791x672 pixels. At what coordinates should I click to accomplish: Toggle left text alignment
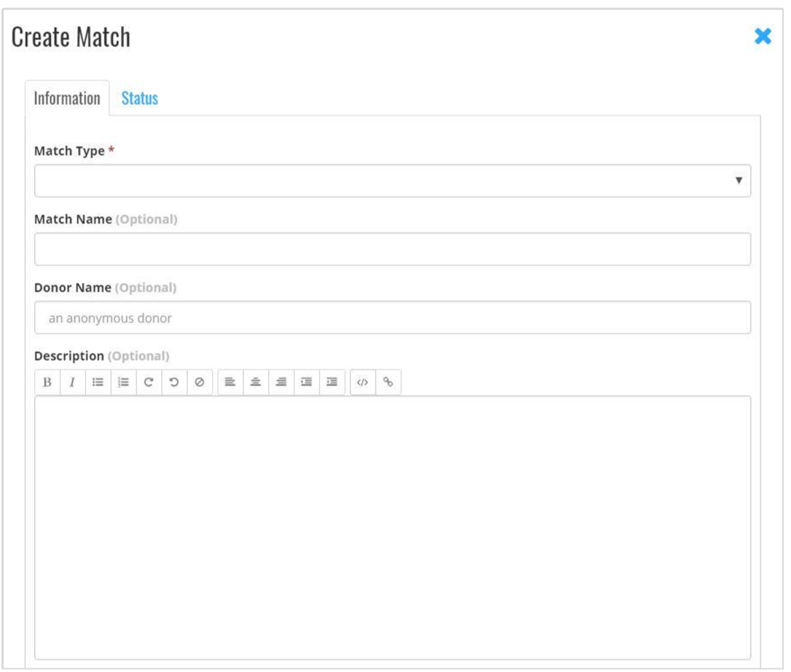232,381
